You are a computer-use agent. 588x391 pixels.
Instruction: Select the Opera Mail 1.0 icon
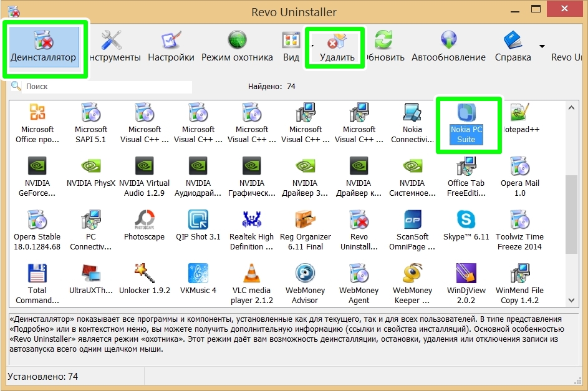pos(519,172)
